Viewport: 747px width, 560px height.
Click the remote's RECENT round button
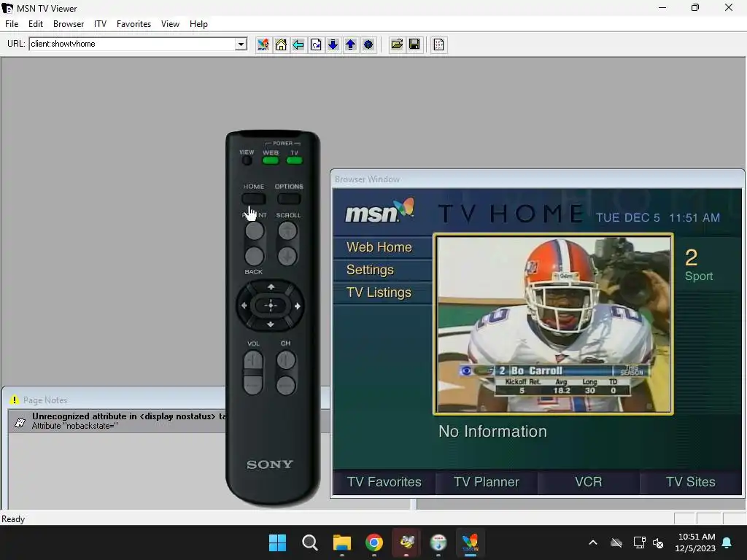[255, 231]
